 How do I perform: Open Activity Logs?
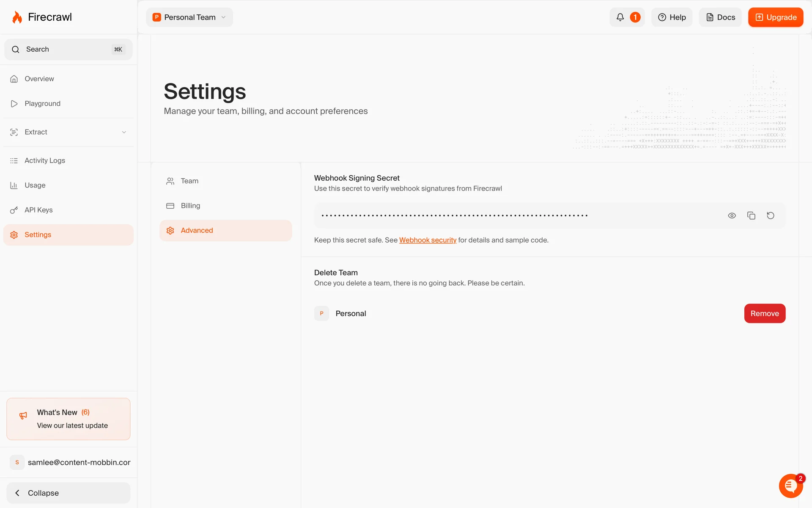click(44, 160)
